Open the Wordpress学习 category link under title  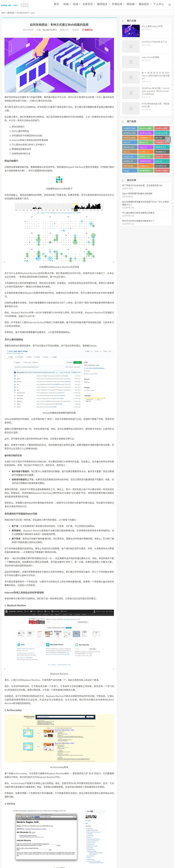50,30
